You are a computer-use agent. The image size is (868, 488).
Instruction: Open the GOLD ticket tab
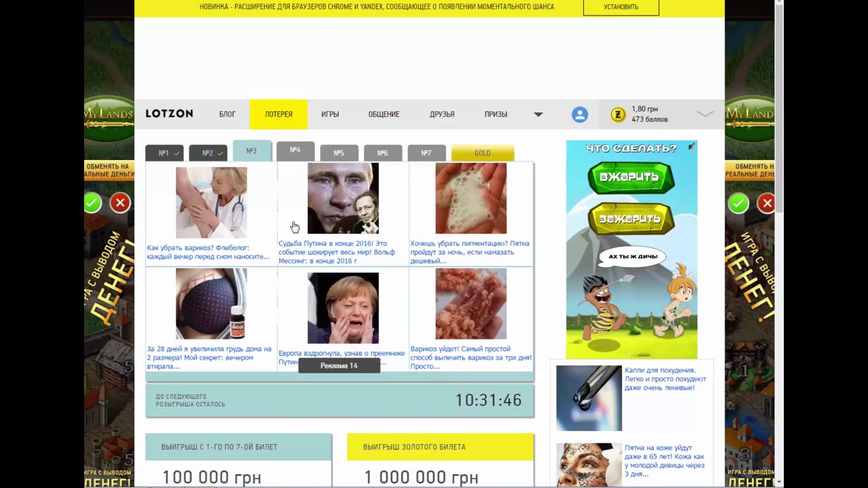482,153
